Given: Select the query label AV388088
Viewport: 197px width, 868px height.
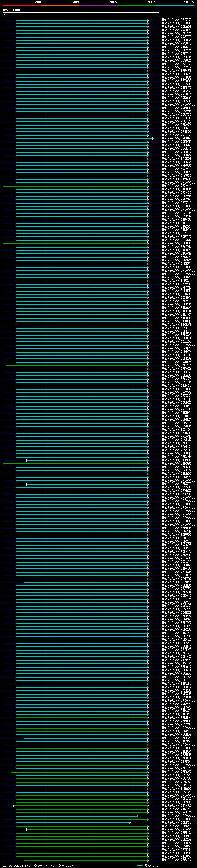Looking at the screenshot, I should click(11, 10).
